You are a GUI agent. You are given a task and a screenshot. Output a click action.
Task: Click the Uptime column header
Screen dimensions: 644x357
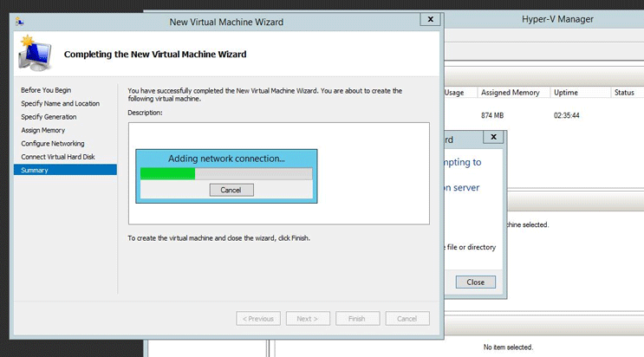[567, 93]
